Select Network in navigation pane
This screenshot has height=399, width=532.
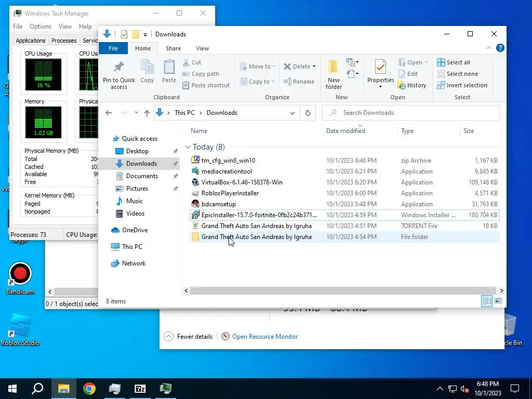click(x=134, y=263)
